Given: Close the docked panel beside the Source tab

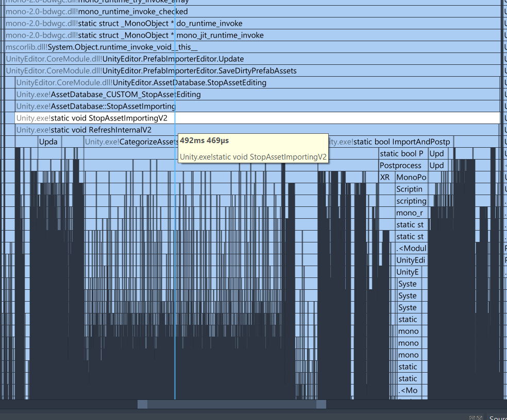Looking at the screenshot, I should tap(480, 418).
